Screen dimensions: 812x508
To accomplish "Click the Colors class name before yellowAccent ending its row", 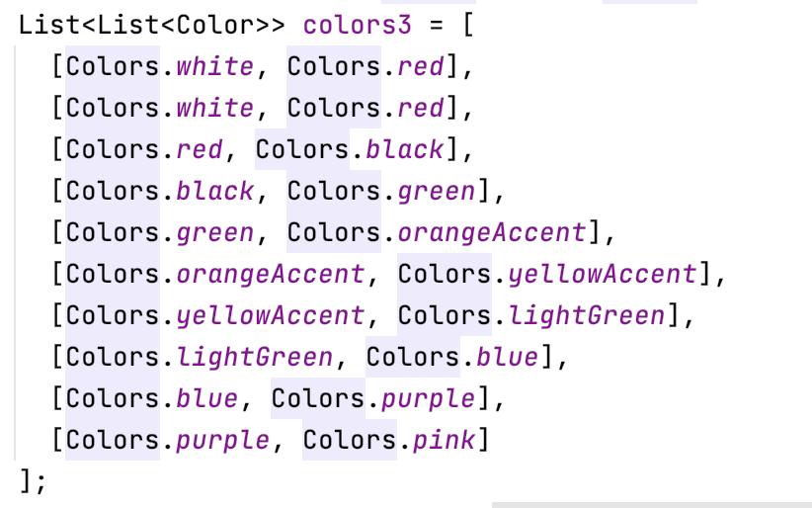I will (445, 274).
